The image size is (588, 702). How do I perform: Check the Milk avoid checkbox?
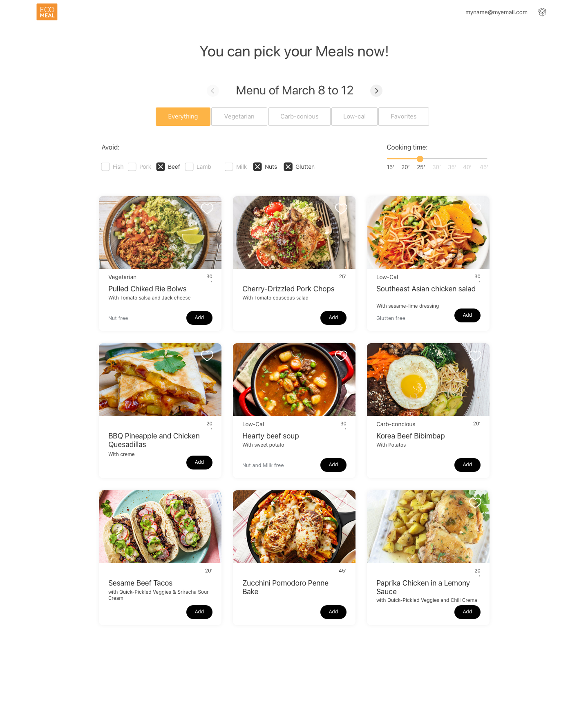pyautogui.click(x=229, y=167)
